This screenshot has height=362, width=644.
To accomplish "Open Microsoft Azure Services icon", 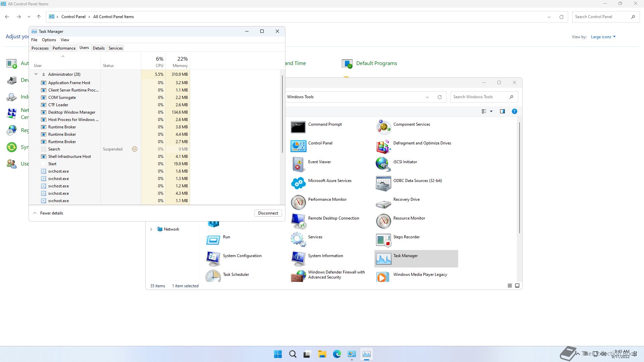I will [298, 183].
